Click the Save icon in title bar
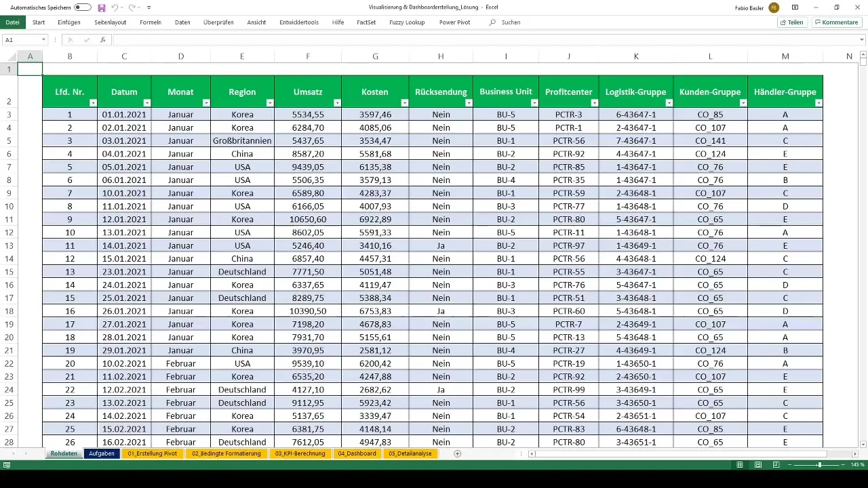 [102, 7]
